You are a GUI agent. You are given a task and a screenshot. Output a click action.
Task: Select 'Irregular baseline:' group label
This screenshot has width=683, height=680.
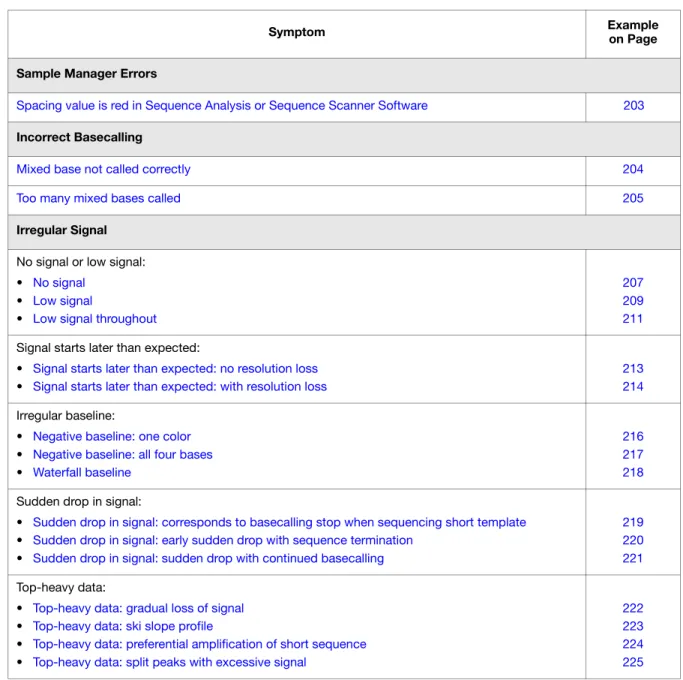[x=65, y=416]
